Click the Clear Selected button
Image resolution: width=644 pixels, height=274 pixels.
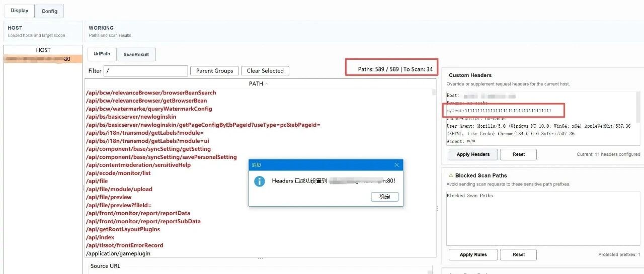pos(265,71)
